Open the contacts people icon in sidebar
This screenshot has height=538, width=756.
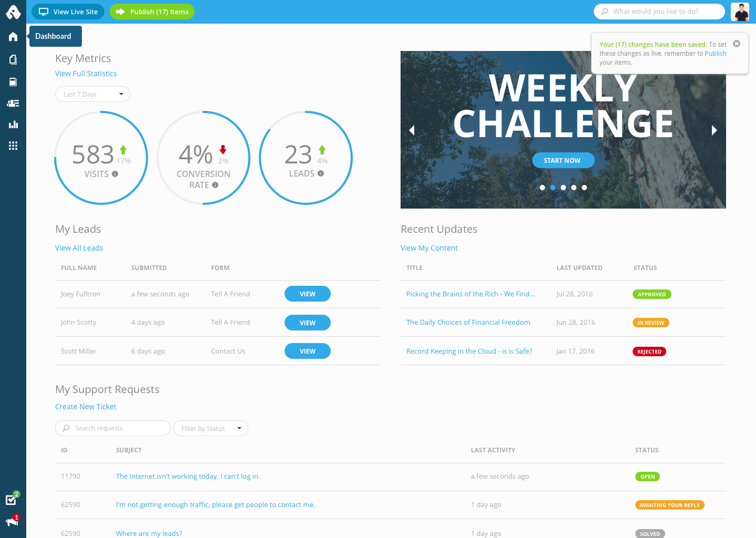(x=13, y=103)
